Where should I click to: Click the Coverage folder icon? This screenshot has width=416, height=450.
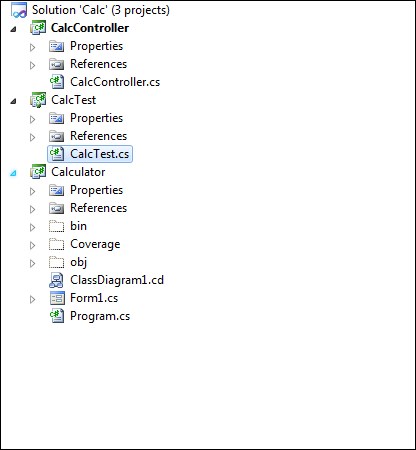[x=56, y=244]
